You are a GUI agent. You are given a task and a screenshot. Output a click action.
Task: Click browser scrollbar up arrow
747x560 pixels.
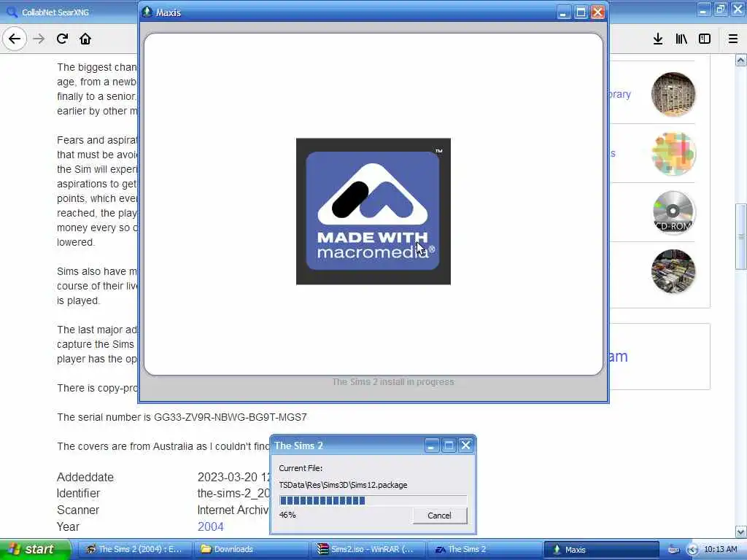(741, 60)
